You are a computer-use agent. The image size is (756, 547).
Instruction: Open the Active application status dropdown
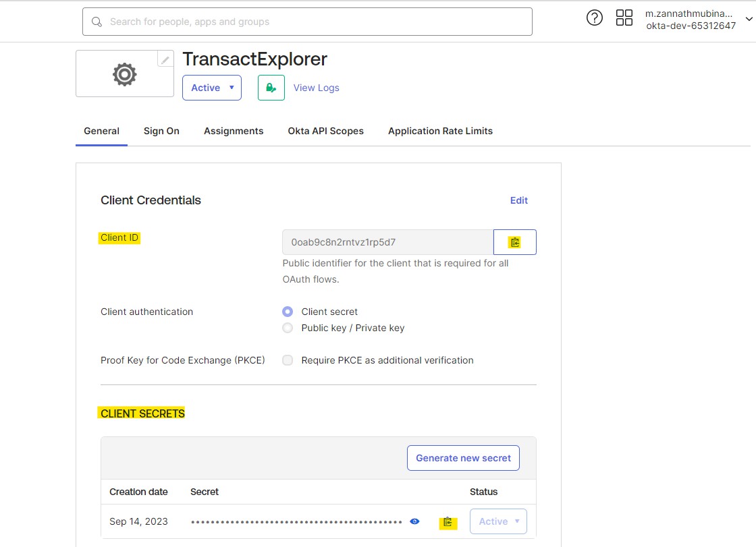coord(211,88)
